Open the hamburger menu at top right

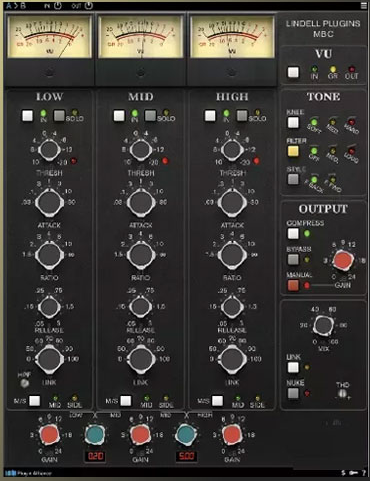(363, 6)
